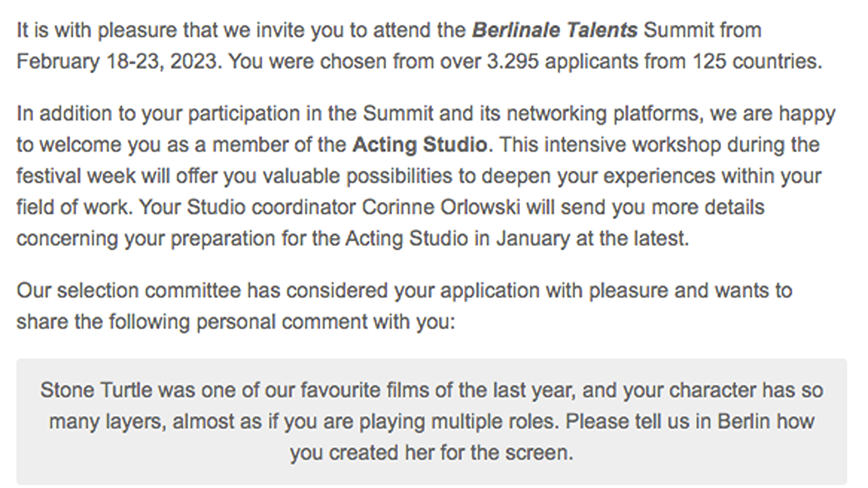Place cursor on "festival week"

[x=76, y=176]
